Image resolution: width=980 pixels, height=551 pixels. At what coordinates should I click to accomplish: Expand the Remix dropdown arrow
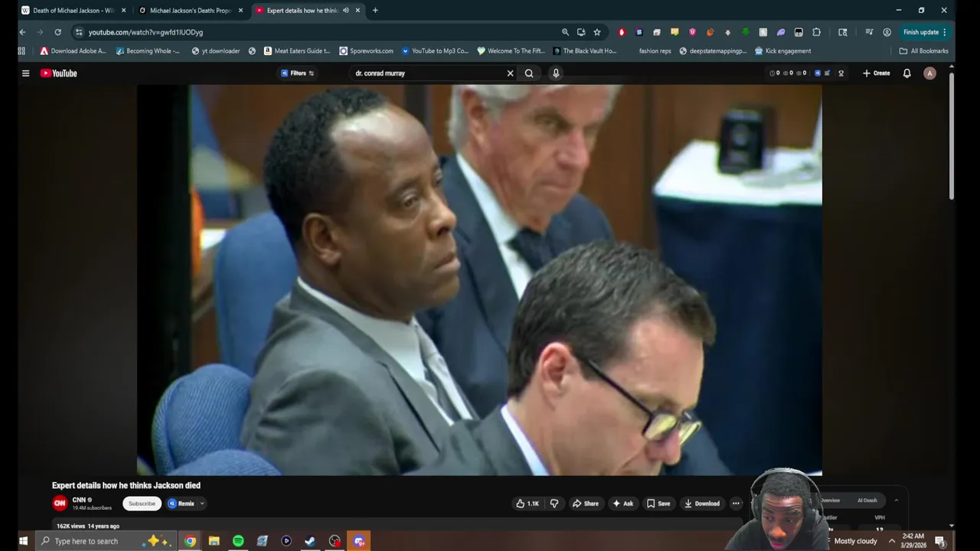(x=202, y=504)
